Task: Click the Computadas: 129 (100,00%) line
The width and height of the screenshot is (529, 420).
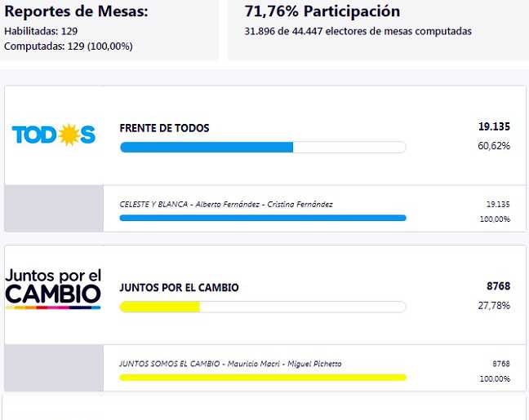Action: [x=69, y=46]
